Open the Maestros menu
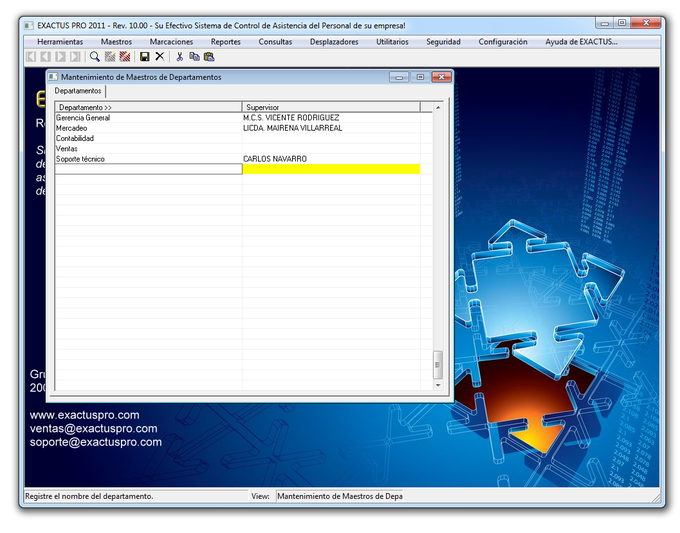 point(116,42)
